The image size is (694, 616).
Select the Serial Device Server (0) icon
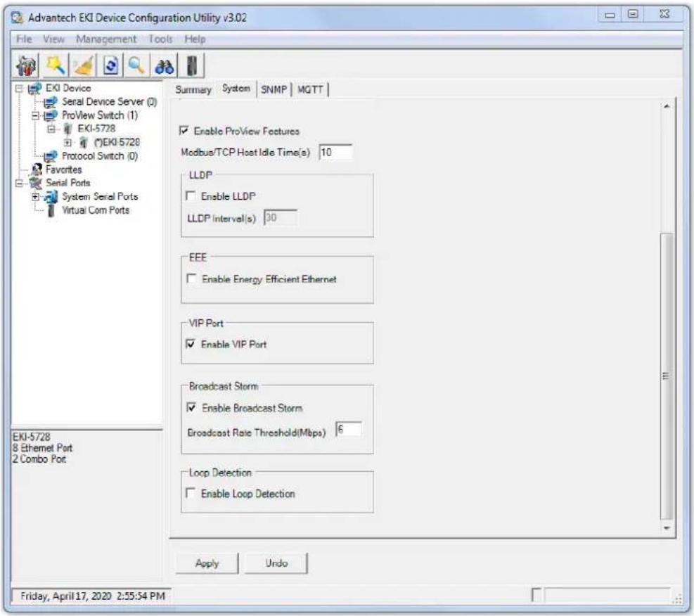[x=51, y=102]
